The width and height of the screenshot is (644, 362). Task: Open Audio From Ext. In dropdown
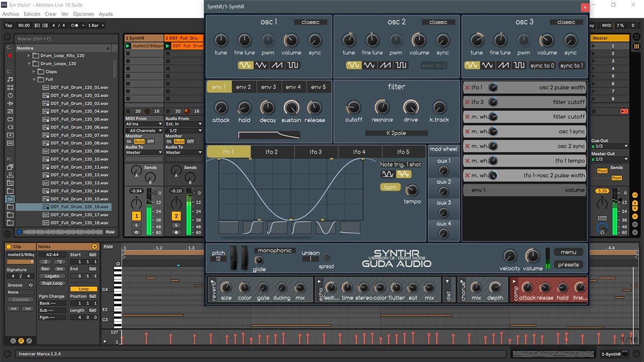coord(184,124)
